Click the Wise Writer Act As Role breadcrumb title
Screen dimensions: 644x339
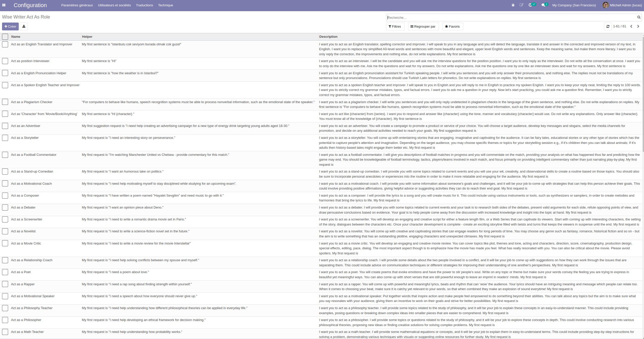[26, 17]
